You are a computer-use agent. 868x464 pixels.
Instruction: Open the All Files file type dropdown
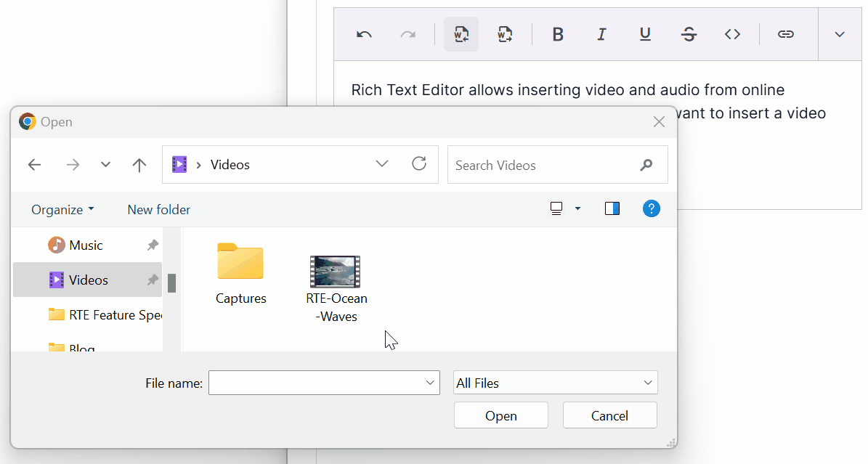pos(555,383)
